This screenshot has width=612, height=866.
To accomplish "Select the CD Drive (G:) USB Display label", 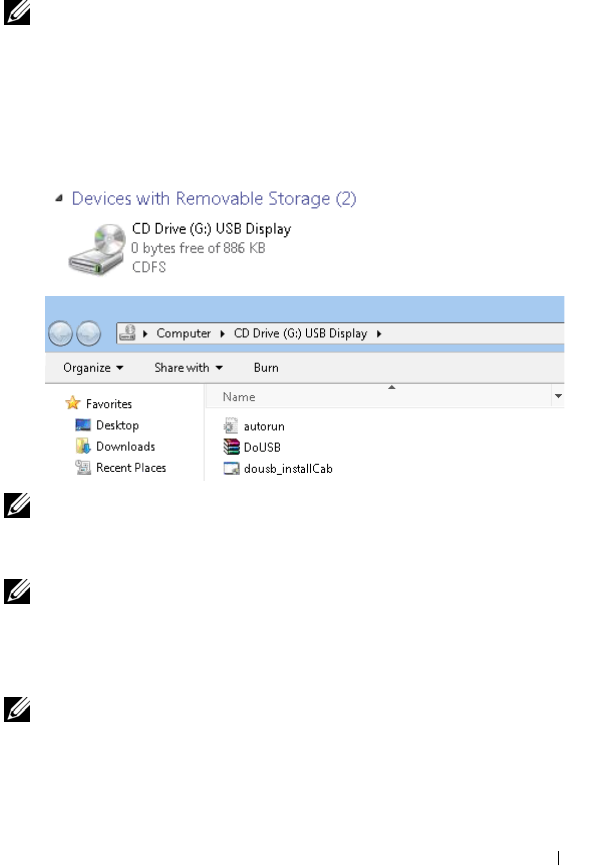I will coord(211,229).
